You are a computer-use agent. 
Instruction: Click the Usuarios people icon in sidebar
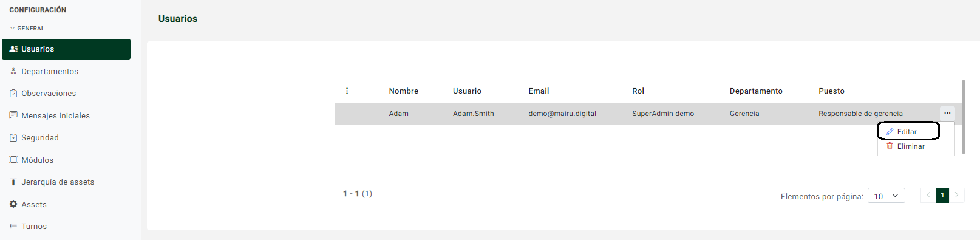(x=13, y=49)
